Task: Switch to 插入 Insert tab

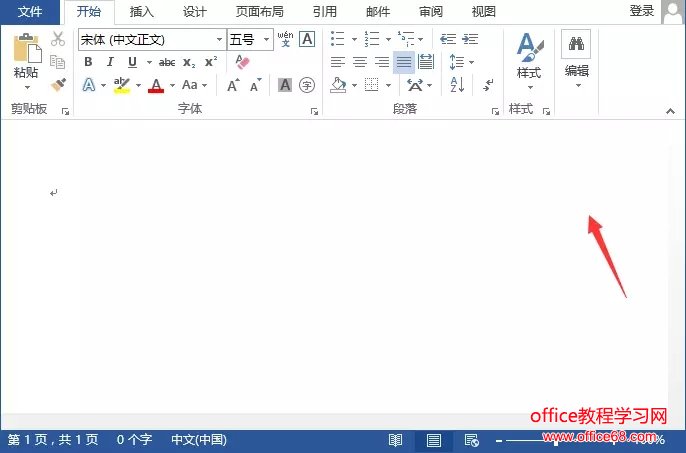Action: (142, 11)
